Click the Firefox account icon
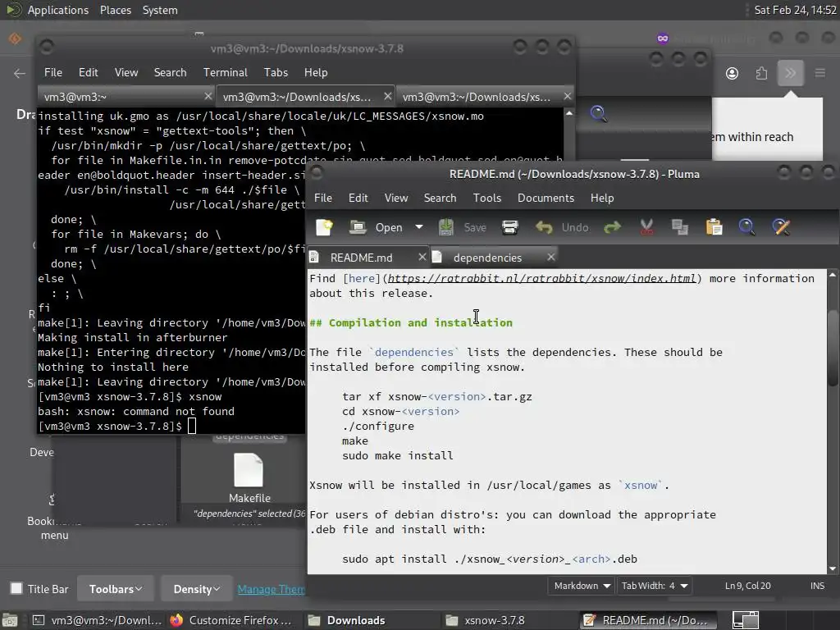The height and width of the screenshot is (630, 840). 732,73
